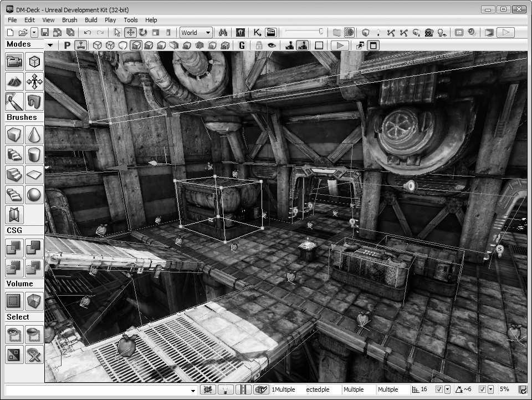Viewport: 532px width, 400px height.
Task: Show selected actors only eye icon
Action: [x=14, y=335]
